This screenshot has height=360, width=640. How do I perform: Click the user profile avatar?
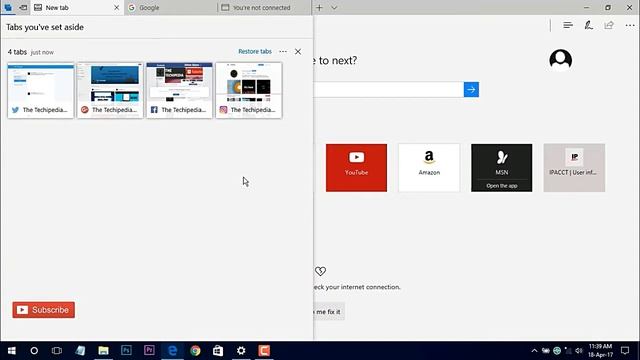(x=560, y=60)
